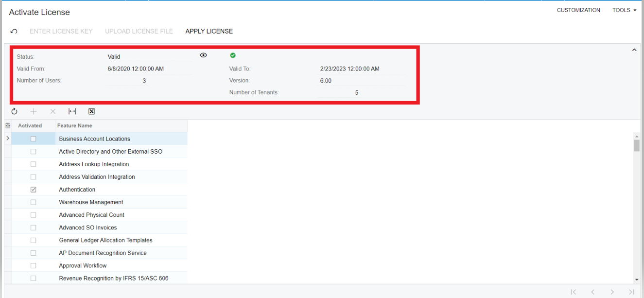
Task: Collapse the license summary panel chevron
Action: 634,50
